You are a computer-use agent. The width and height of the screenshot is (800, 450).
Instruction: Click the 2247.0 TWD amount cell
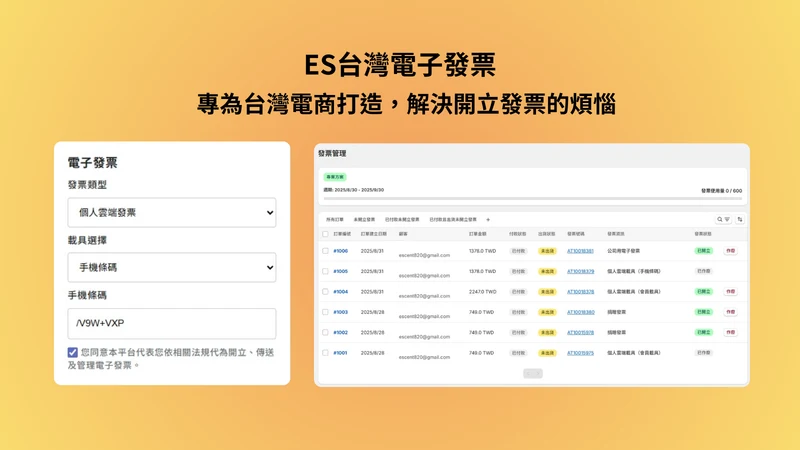tap(483, 292)
